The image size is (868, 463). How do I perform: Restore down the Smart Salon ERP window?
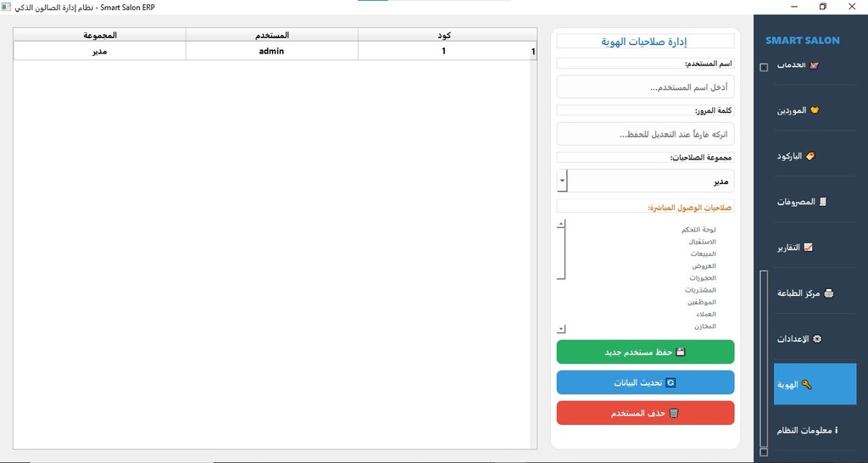823,7
